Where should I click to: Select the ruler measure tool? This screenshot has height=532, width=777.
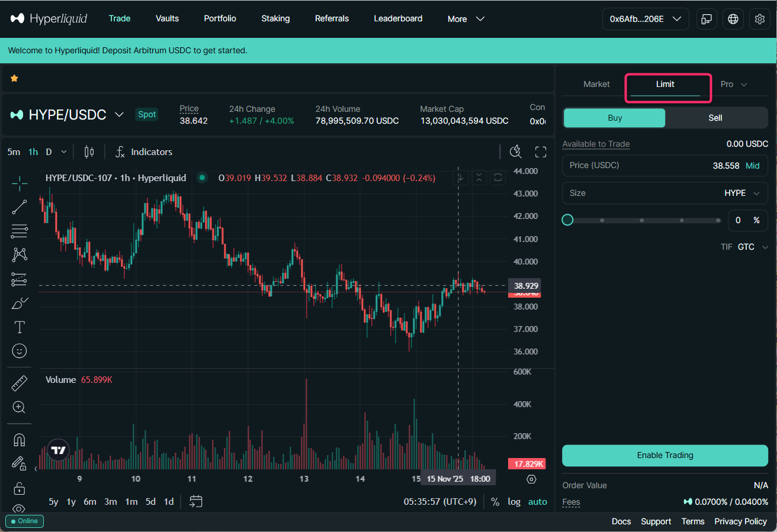[20, 383]
